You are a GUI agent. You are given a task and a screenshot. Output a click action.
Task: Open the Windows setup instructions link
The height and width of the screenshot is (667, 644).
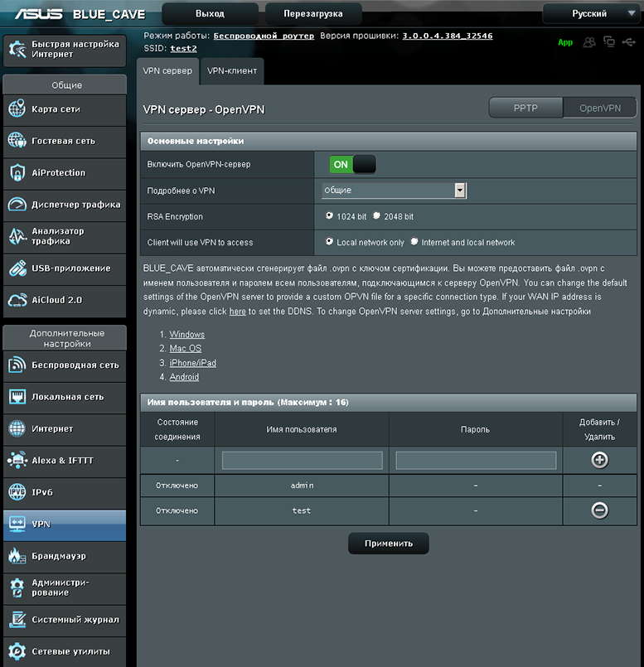tap(186, 335)
